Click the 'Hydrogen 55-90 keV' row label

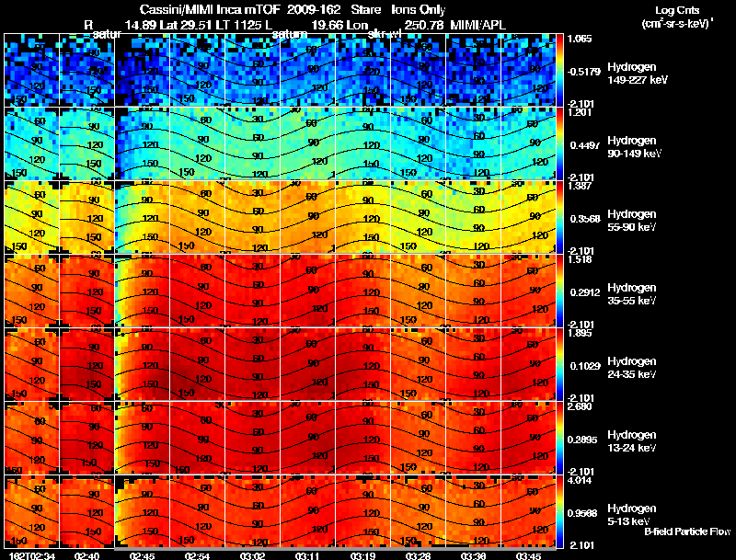click(632, 221)
